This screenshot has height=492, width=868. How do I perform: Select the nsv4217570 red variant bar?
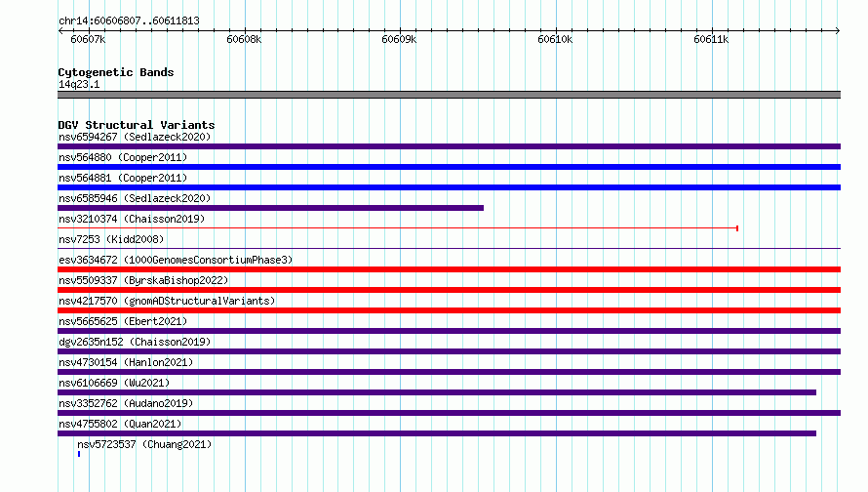[449, 310]
